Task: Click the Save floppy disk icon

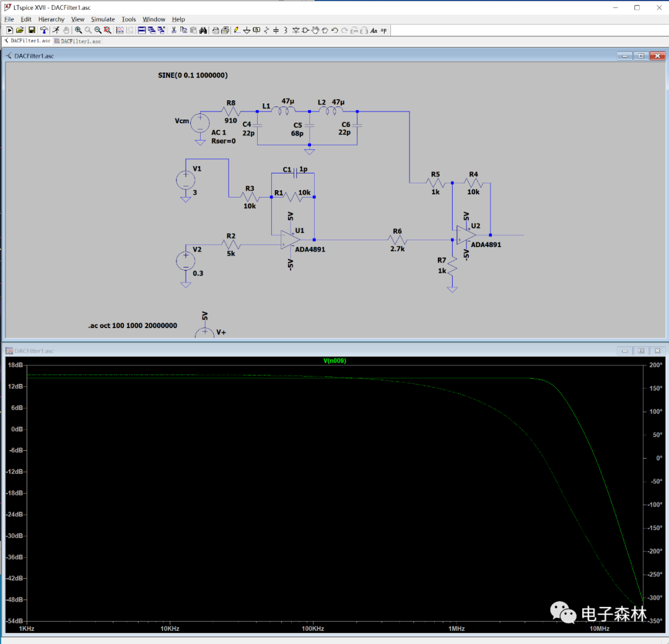Action: [32, 30]
